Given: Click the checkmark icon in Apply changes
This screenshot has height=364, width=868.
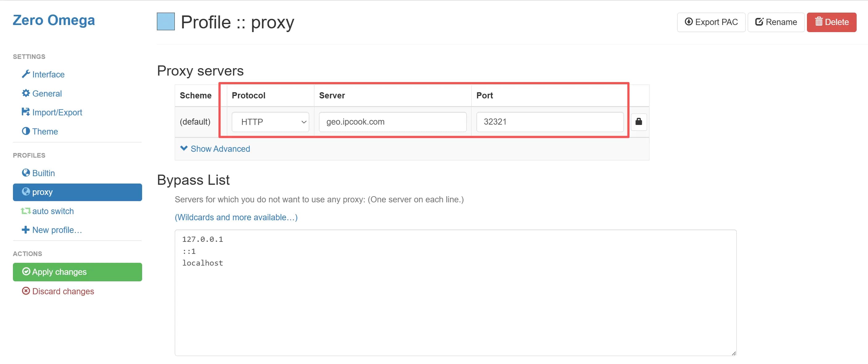Looking at the screenshot, I should [x=26, y=271].
